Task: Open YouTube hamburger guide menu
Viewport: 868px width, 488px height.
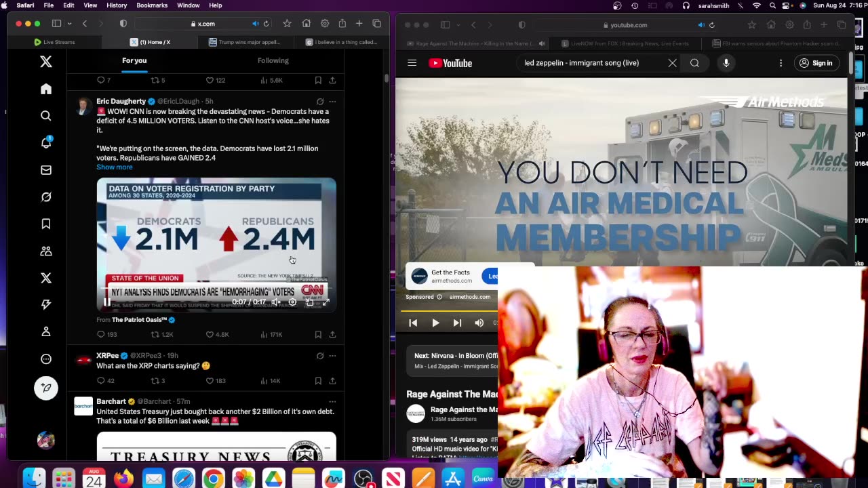Action: coord(412,63)
